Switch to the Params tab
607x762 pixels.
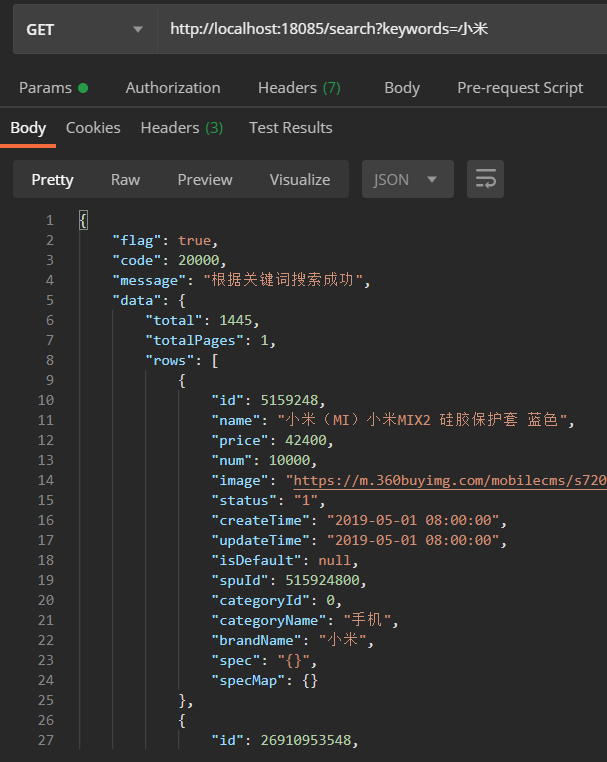(53, 88)
